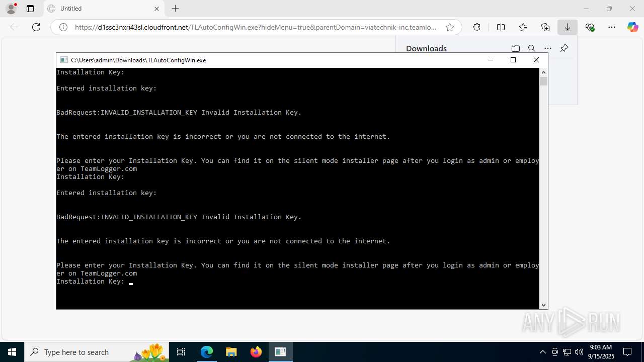View site information icon in address bar
The height and width of the screenshot is (362, 644).
click(63, 27)
